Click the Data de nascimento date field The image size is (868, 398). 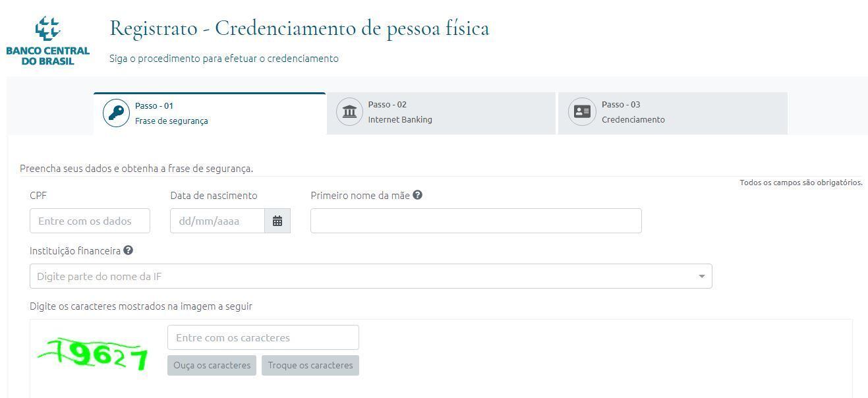pyautogui.click(x=217, y=221)
